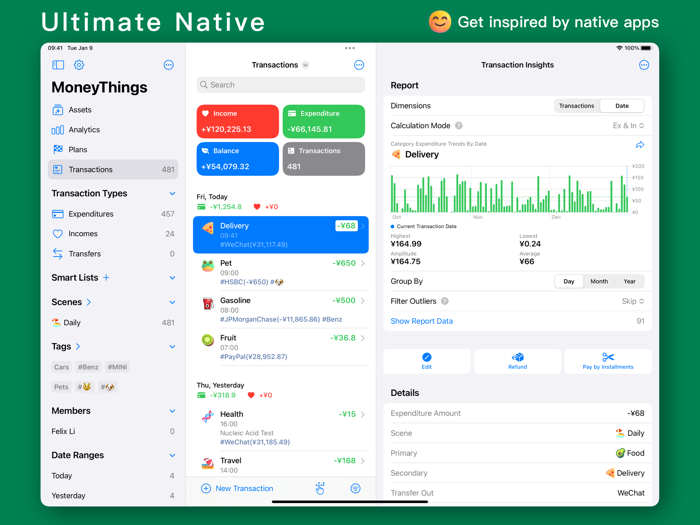Select member Felix Li

(113, 431)
